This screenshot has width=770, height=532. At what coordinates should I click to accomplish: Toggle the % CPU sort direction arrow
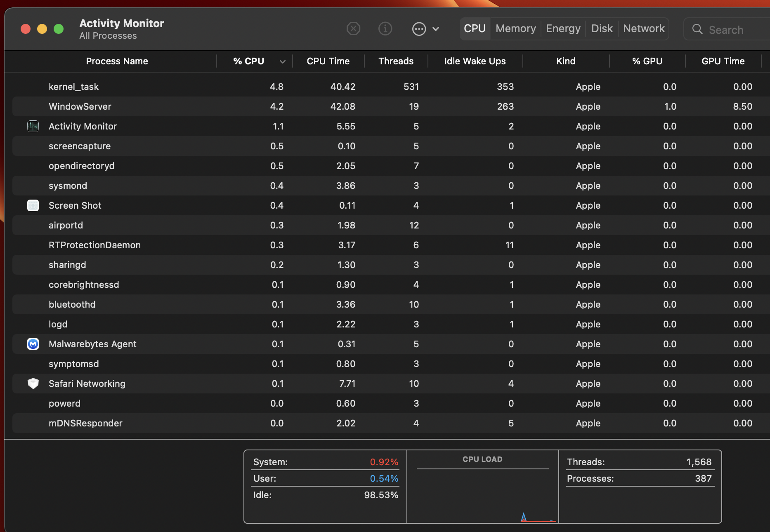283,61
